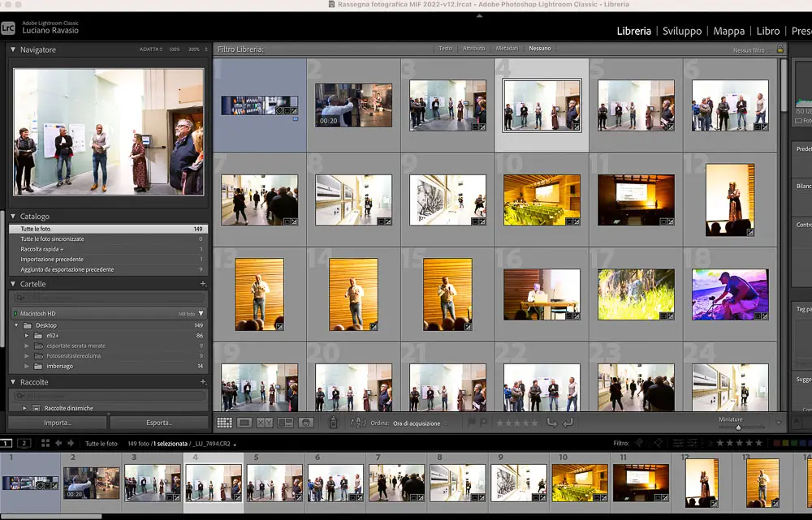Switch to Loupe view in toolbar

click(244, 423)
